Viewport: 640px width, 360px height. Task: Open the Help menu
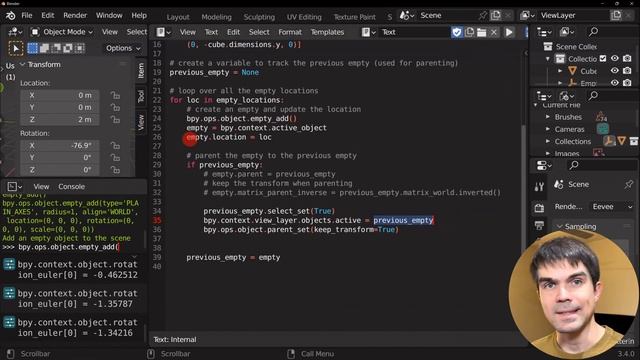[139, 16]
